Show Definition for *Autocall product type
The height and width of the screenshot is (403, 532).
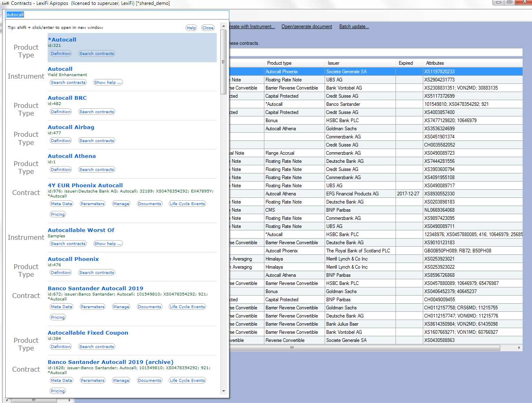pyautogui.click(x=61, y=54)
